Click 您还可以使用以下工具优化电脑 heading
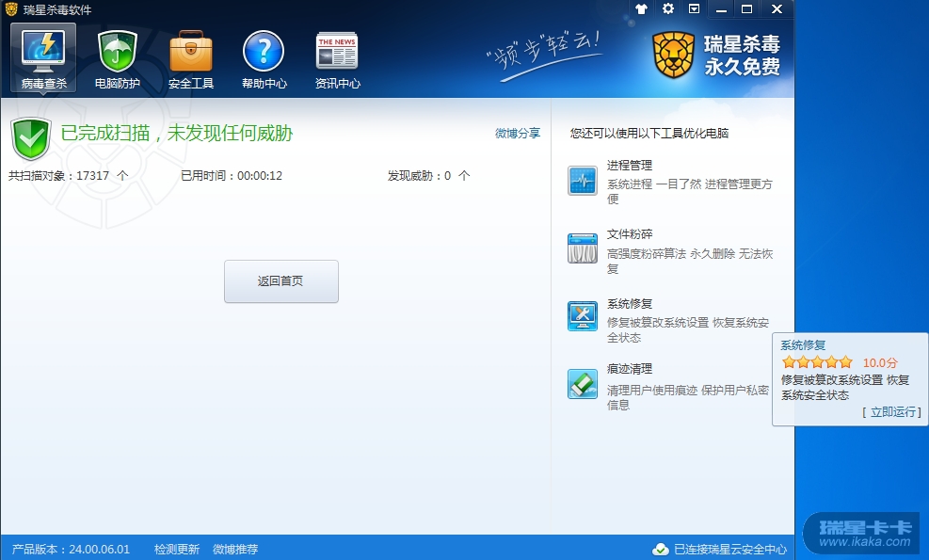This screenshot has height=560, width=929. point(649,134)
